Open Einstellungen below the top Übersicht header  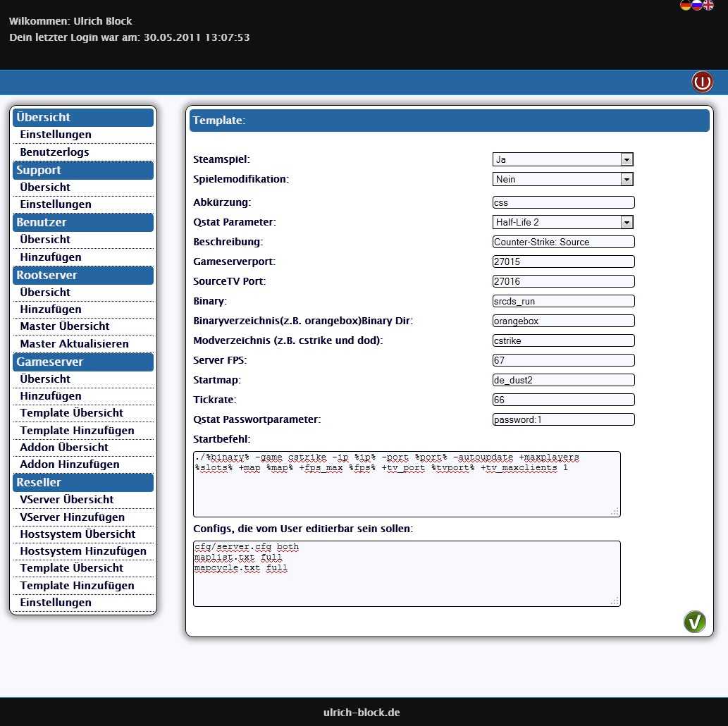click(56, 135)
